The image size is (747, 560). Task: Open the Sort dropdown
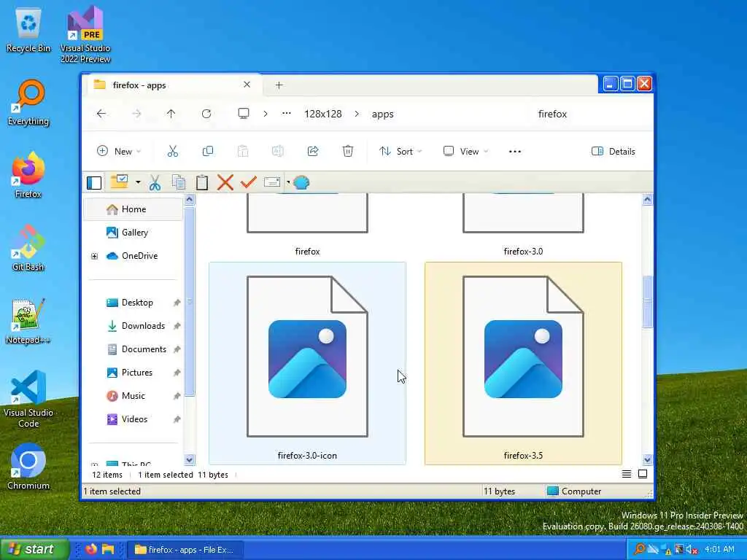[x=400, y=152]
